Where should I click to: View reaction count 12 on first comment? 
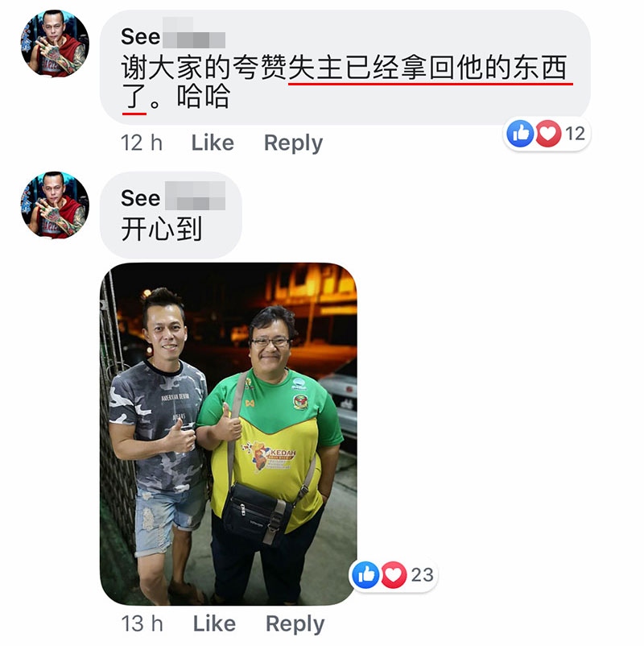(575, 134)
